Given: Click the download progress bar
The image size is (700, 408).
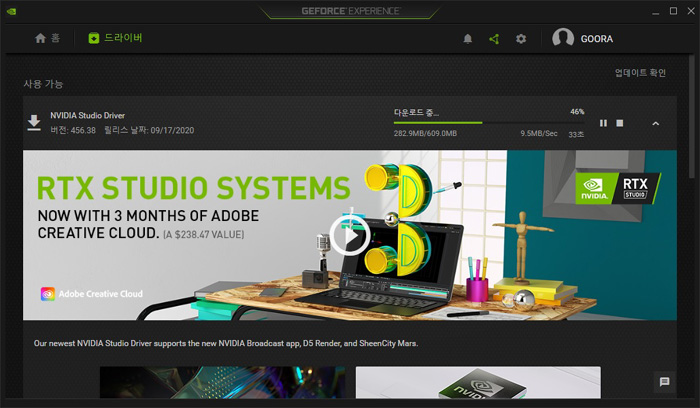Looking at the screenshot, I should pos(488,122).
